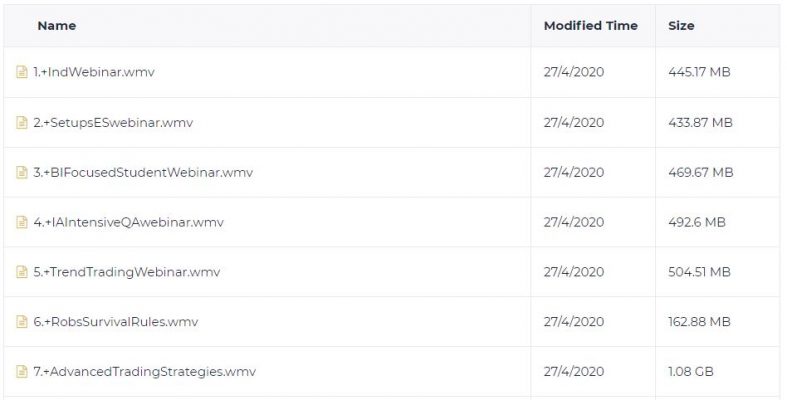Open the 1.+IndWebinar.wmv file
This screenshot has width=787, height=400.
click(94, 72)
